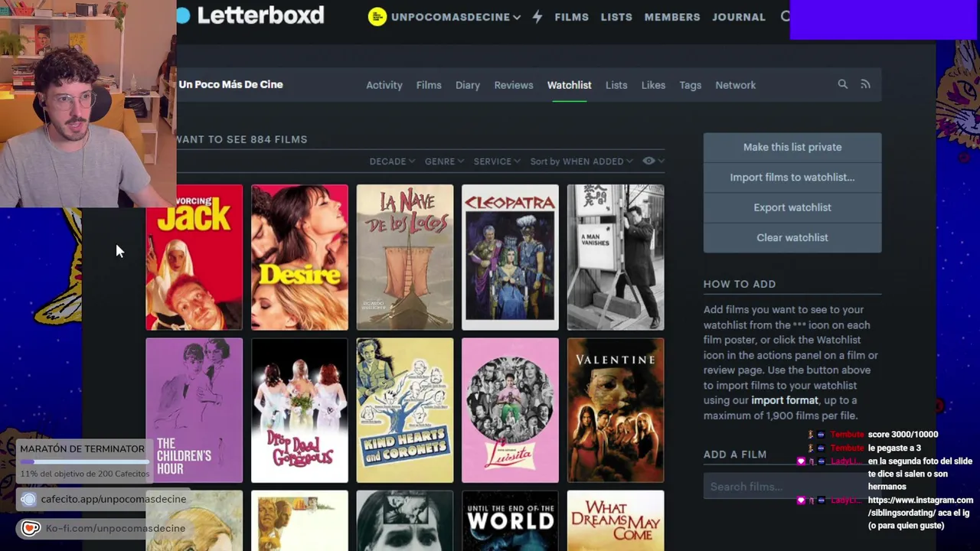The image size is (980, 551).
Task: Open the SERVICE filter dropdown
Action: [497, 161]
